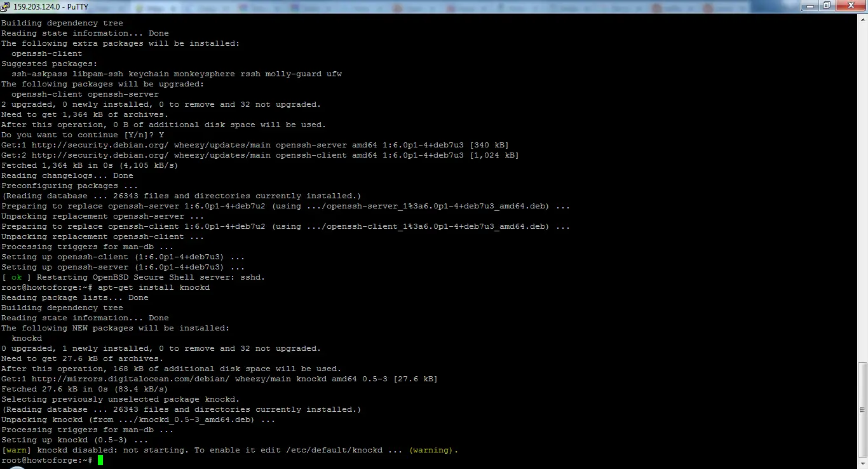Close the PuTTY session window
Image resolution: width=868 pixels, height=469 pixels.
[850, 6]
